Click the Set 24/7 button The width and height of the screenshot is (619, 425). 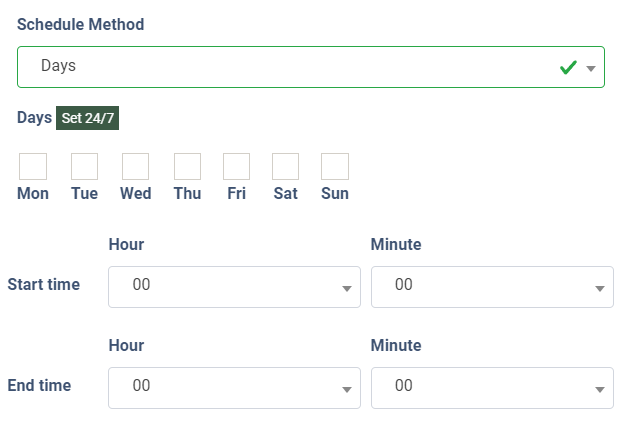coord(88,118)
